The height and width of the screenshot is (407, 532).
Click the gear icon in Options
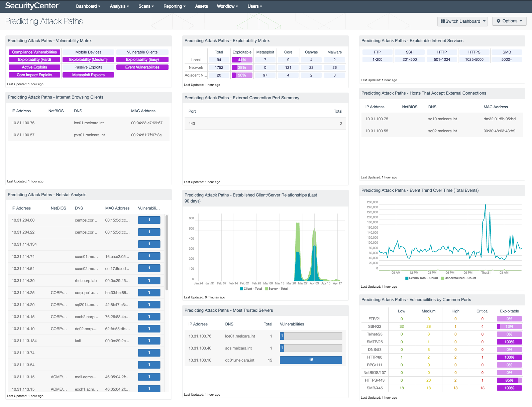click(499, 21)
